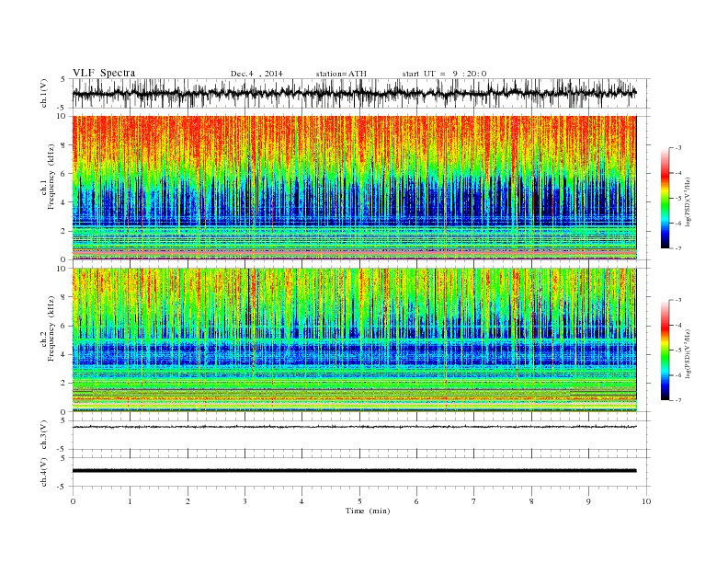Click time axis tick label "10"
728x563 pixels.
[x=646, y=501]
